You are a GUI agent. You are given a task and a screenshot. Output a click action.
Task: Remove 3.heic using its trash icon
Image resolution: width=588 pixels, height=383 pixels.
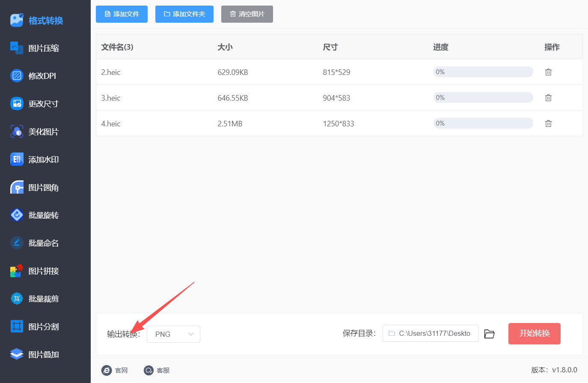[548, 98]
